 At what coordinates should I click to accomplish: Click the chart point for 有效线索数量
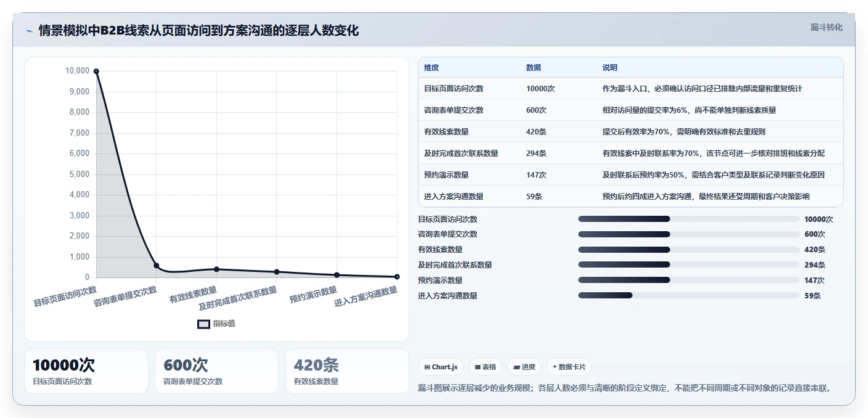point(216,269)
